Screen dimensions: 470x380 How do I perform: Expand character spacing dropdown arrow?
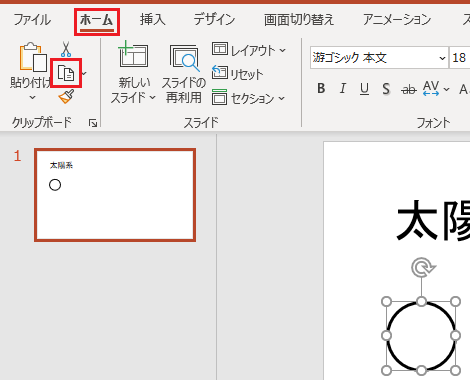click(447, 89)
